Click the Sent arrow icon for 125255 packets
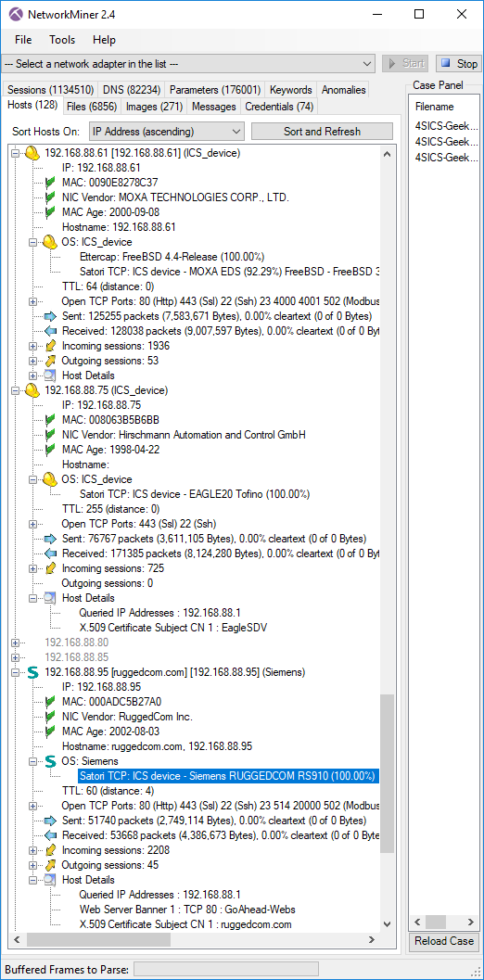The width and height of the screenshot is (484, 980). 51,316
